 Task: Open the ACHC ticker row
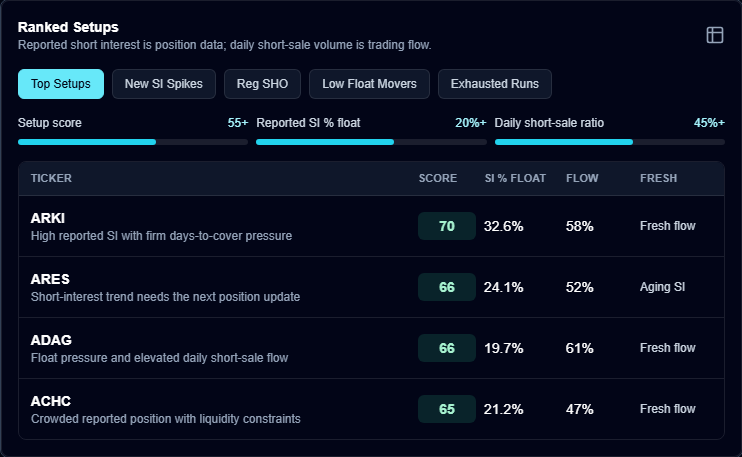pyautogui.click(x=371, y=409)
